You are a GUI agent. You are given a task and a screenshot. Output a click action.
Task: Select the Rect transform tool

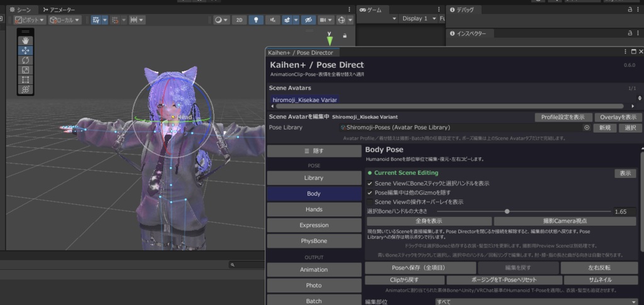coord(25,80)
